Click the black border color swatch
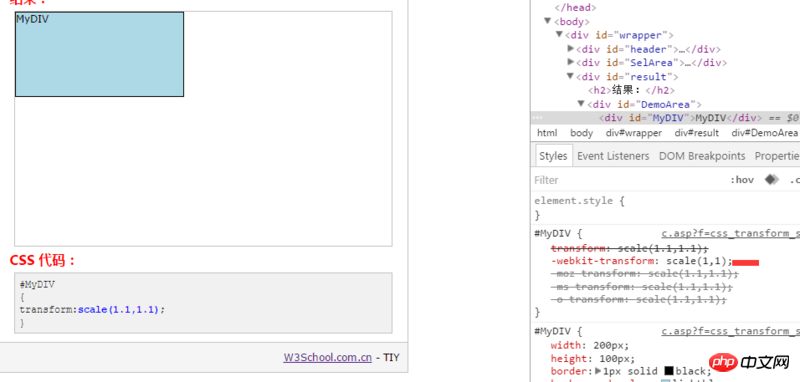 click(x=669, y=371)
